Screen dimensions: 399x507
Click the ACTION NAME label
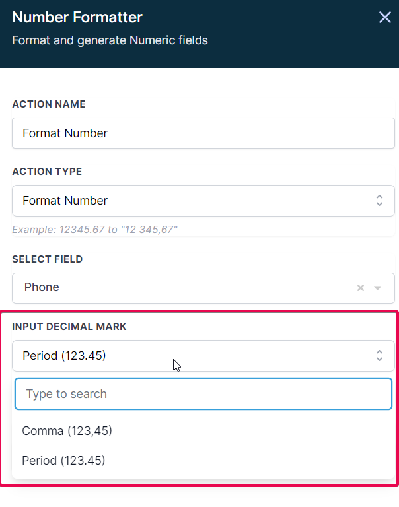(x=49, y=104)
